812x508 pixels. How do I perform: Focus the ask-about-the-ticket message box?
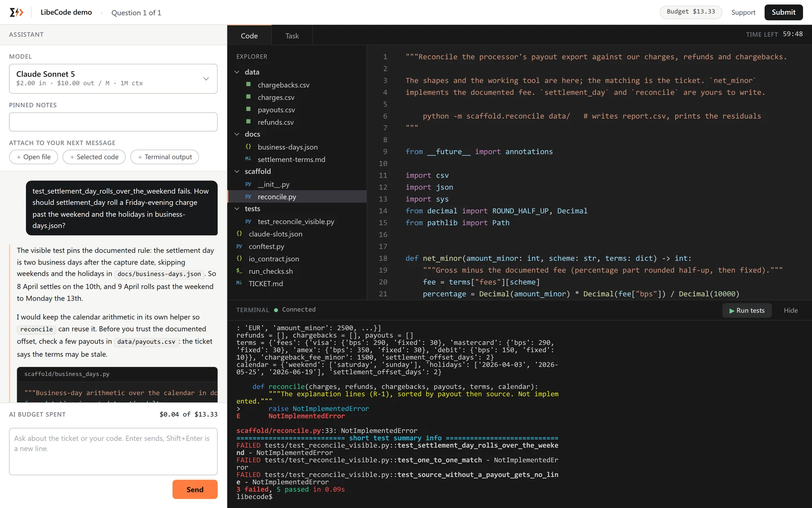[113, 451]
